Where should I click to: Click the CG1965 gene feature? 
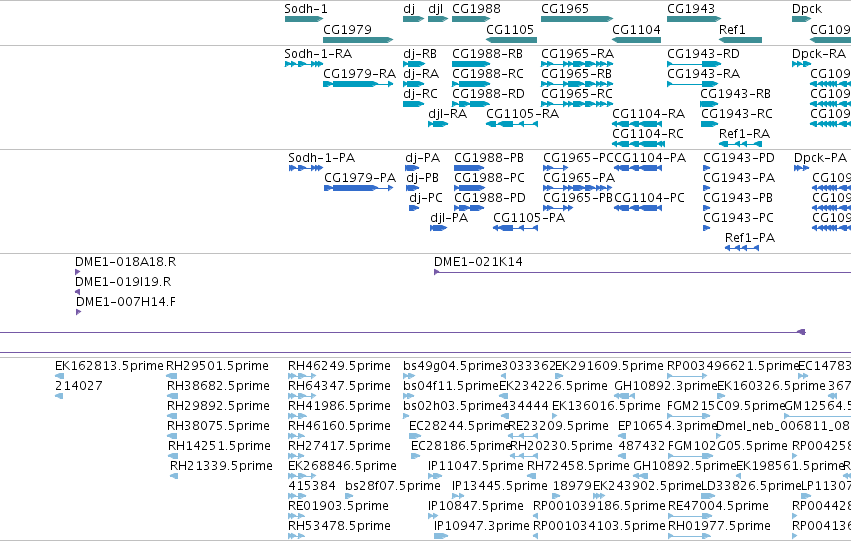(x=577, y=19)
